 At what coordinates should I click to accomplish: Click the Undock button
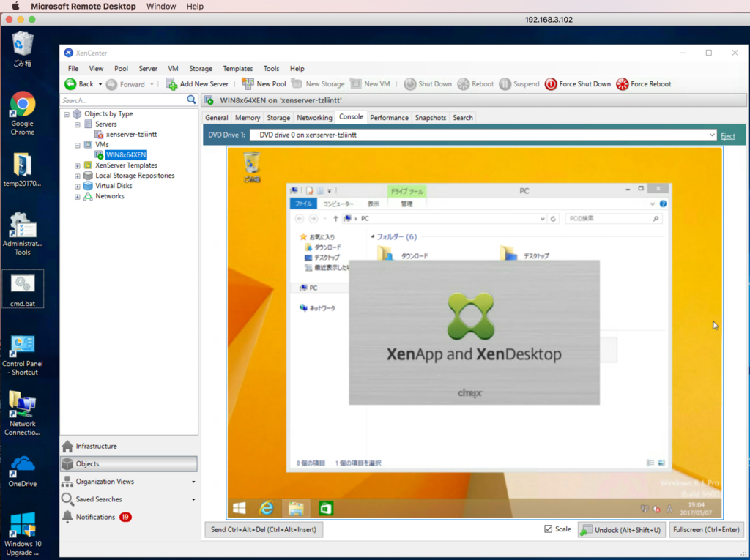pos(621,529)
